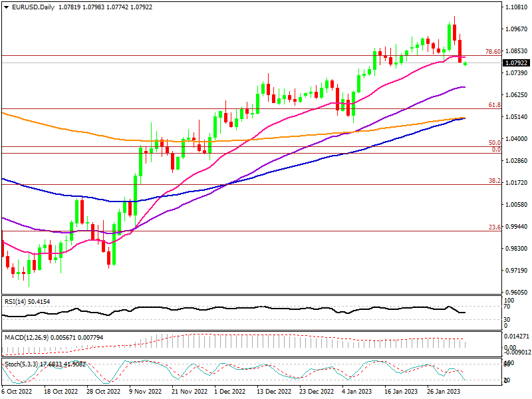This screenshot has width=532, height=399.
Task: Click the 23.6 Fibonacci level label
Action: coord(494,227)
